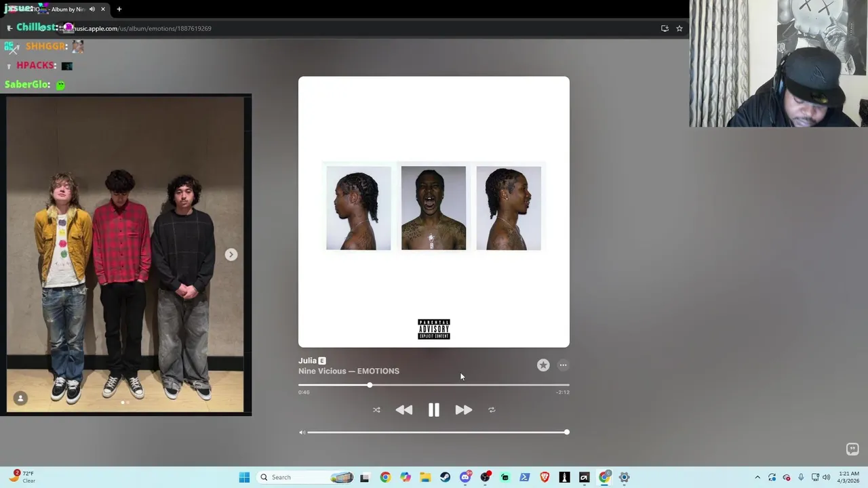Open the system volume tray icon
868x488 pixels.
[x=826, y=477]
